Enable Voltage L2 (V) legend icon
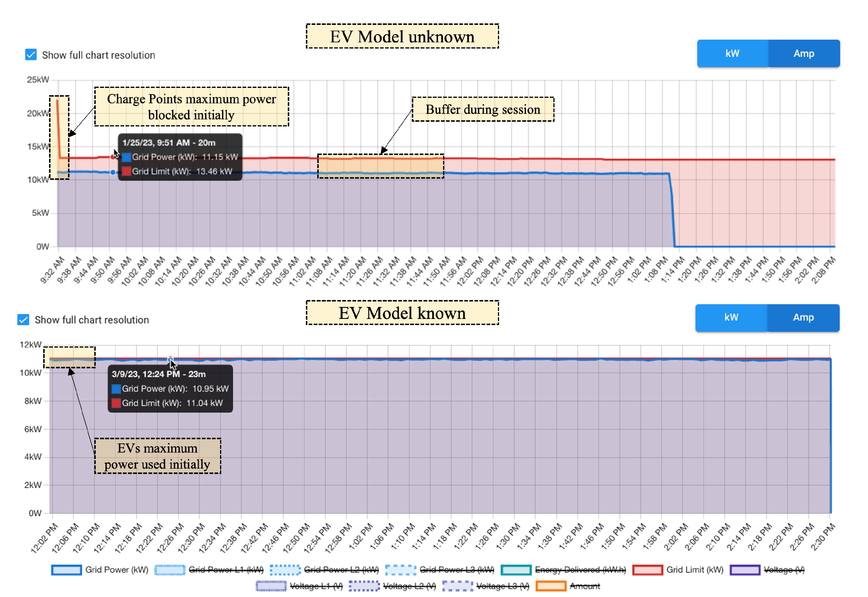Viewport: 868px width, 597px height. (365, 586)
